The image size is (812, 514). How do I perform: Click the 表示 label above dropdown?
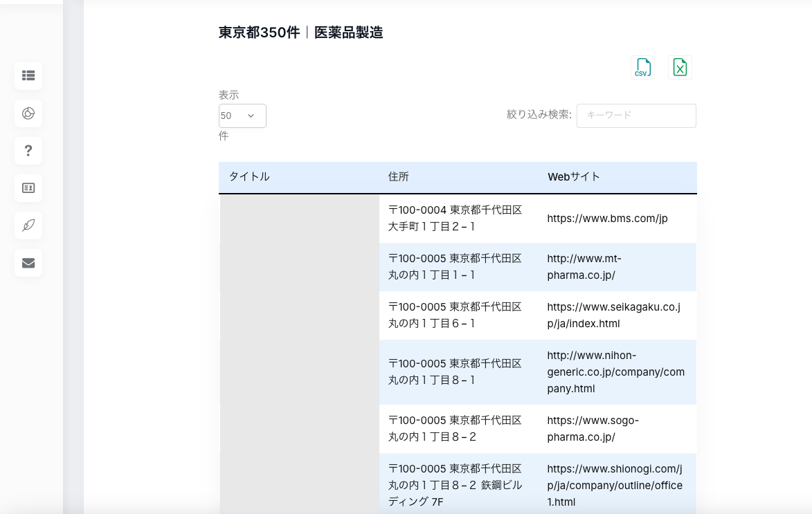[x=229, y=95]
